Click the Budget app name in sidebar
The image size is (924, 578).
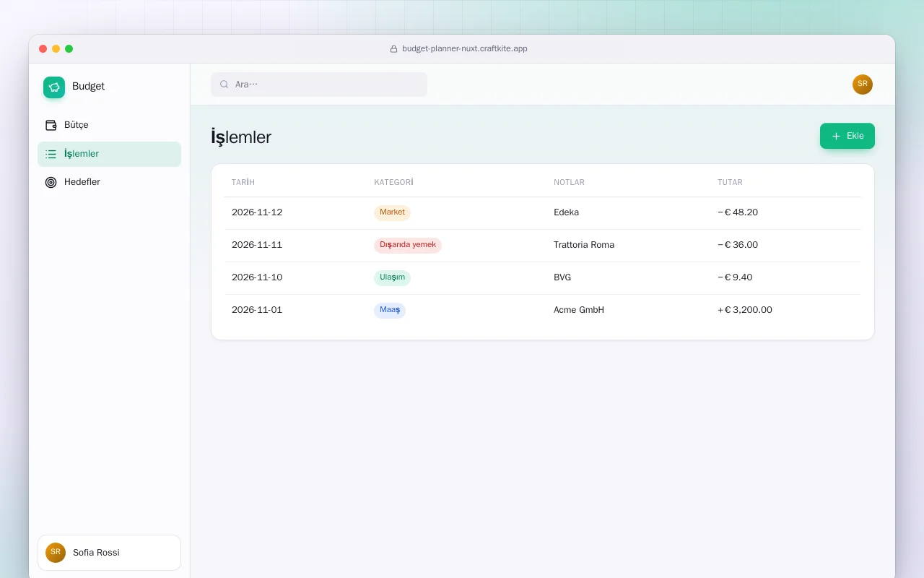[x=88, y=86]
